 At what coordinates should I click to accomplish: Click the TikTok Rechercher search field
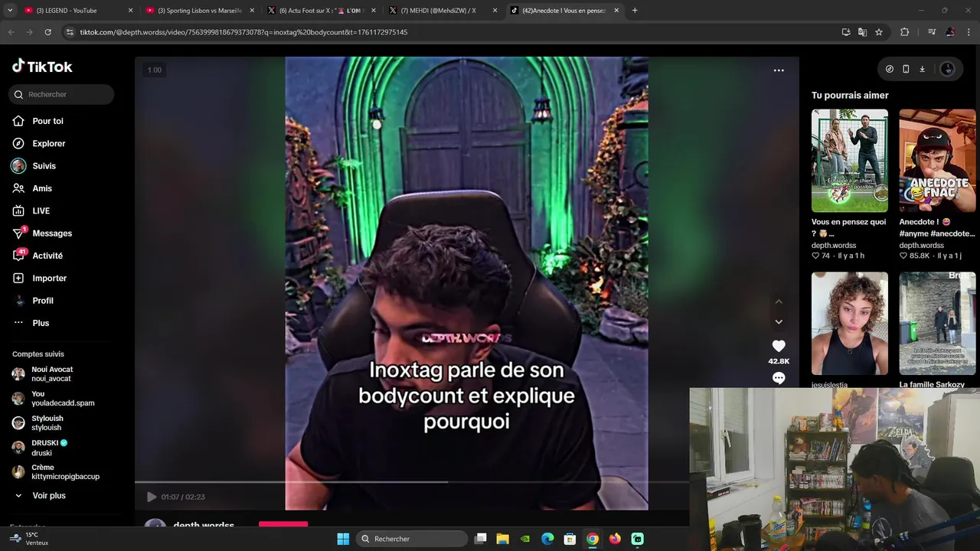61,94
